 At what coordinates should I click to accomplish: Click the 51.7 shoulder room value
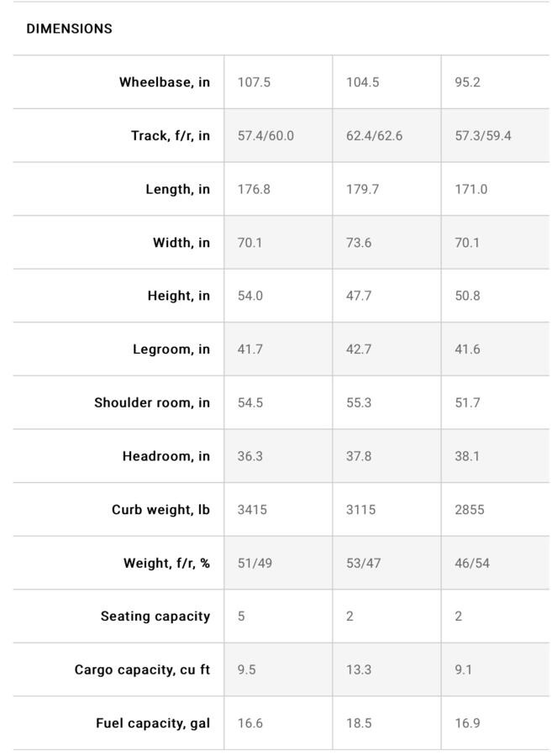467,402
